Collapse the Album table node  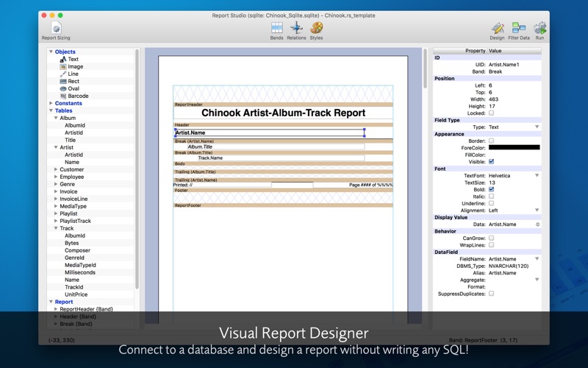56,118
